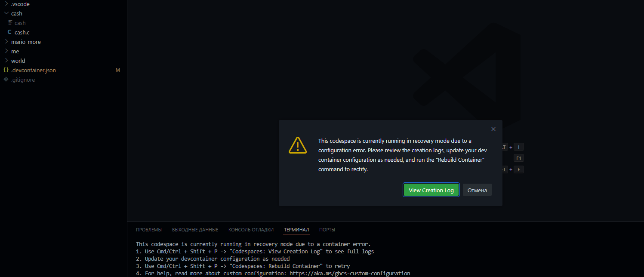This screenshot has width=644, height=277.
Task: Click the View Creation Log button
Action: 431,190
